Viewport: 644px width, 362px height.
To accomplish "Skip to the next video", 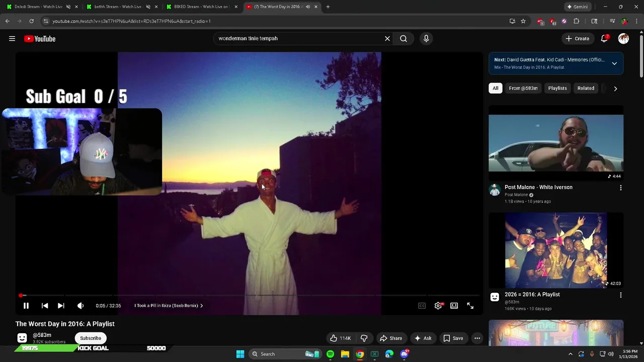I will click(x=61, y=306).
